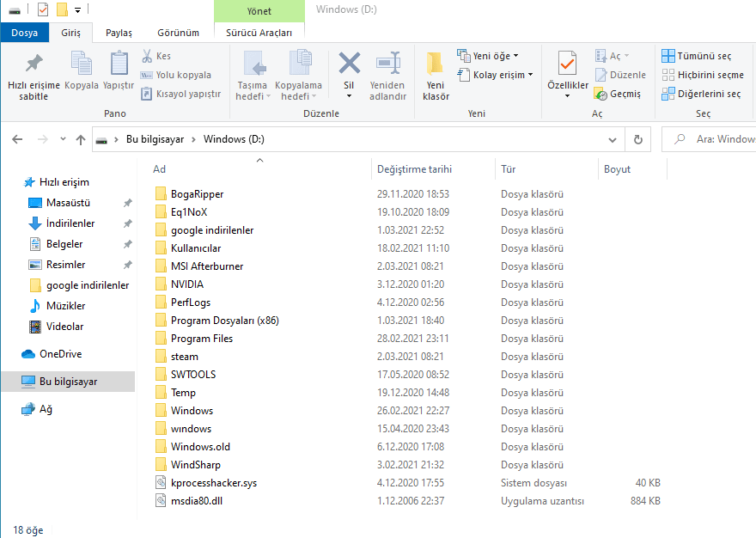Click the Yapıştır paste icon
This screenshot has width=756, height=538.
pos(119,64)
